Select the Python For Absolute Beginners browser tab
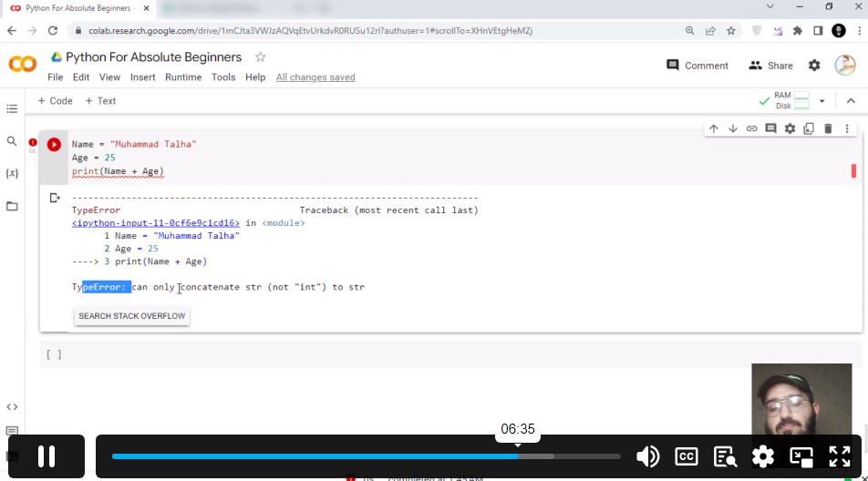This screenshot has height=481, width=868. [x=78, y=8]
